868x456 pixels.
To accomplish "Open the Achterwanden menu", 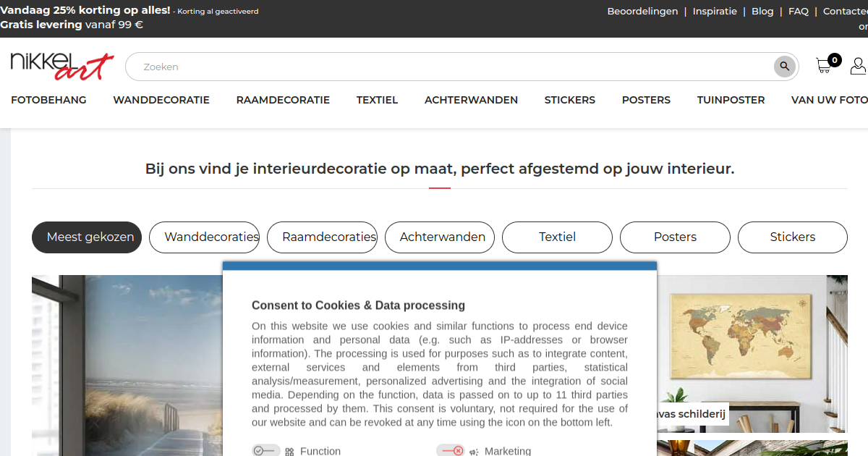I will tap(471, 100).
